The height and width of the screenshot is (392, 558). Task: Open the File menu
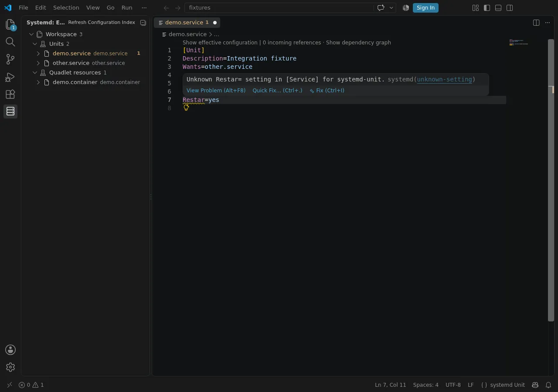click(x=24, y=8)
